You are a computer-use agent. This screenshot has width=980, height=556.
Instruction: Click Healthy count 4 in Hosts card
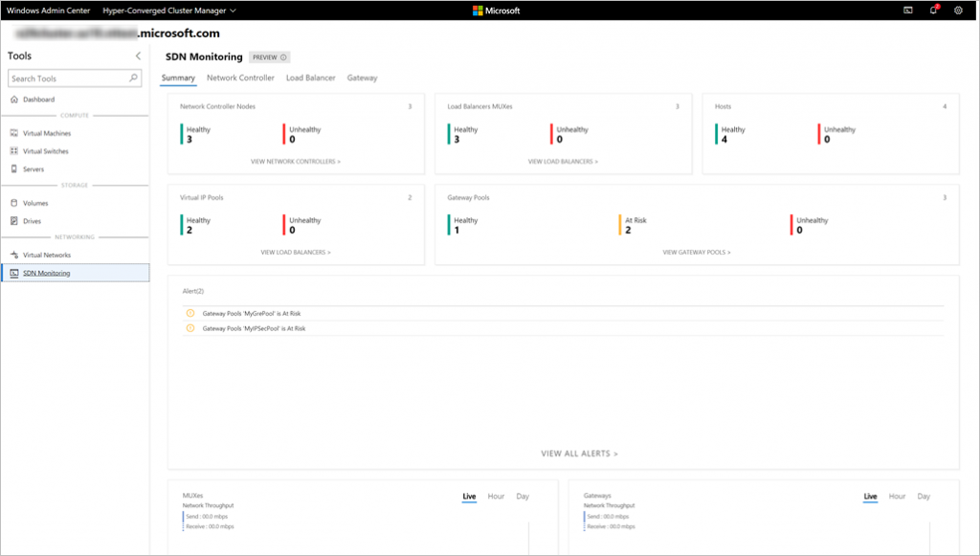point(724,140)
